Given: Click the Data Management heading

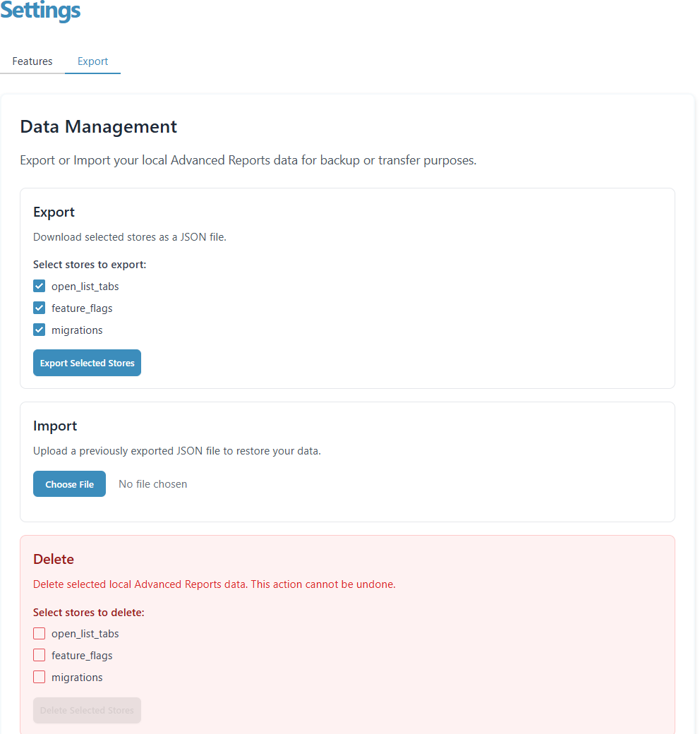Looking at the screenshot, I should (99, 127).
